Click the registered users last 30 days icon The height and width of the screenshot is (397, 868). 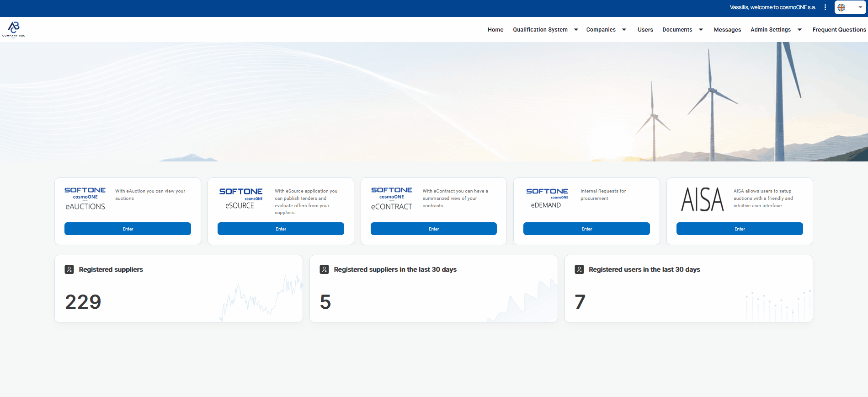(579, 269)
